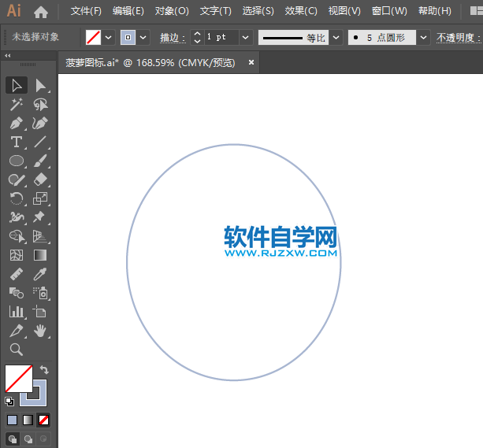Image resolution: width=483 pixels, height=448 pixels.
Task: Open the fill color dropdown in control bar
Action: click(109, 37)
